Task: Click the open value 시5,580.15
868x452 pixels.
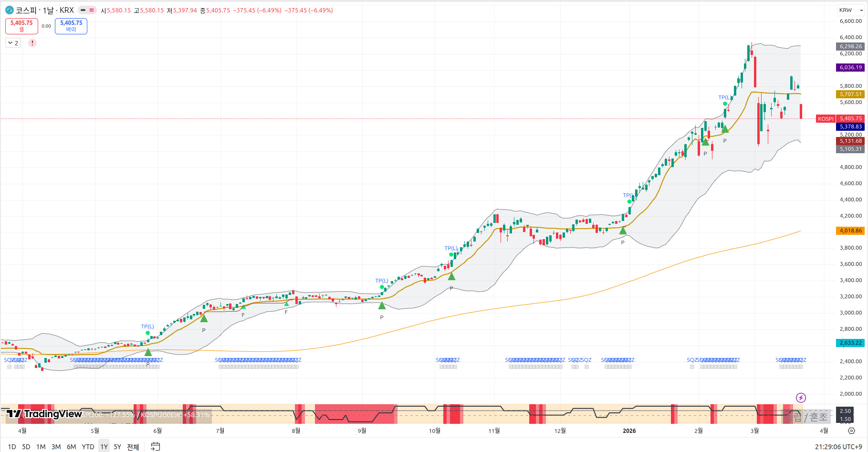Action: [115, 10]
